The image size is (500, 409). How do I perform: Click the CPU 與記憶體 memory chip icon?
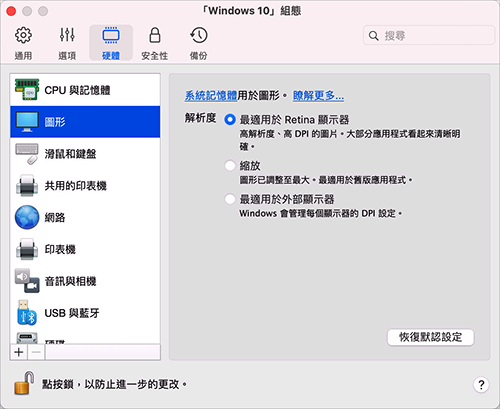click(27, 89)
